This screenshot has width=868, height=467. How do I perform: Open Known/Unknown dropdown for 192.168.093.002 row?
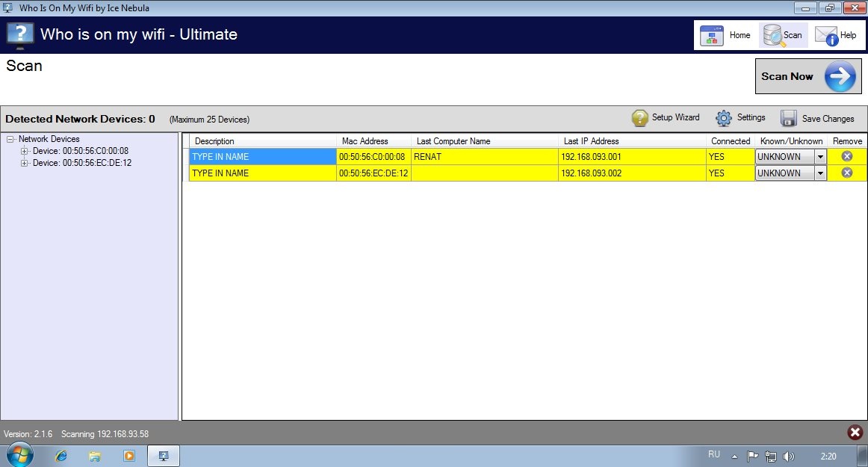coord(820,173)
